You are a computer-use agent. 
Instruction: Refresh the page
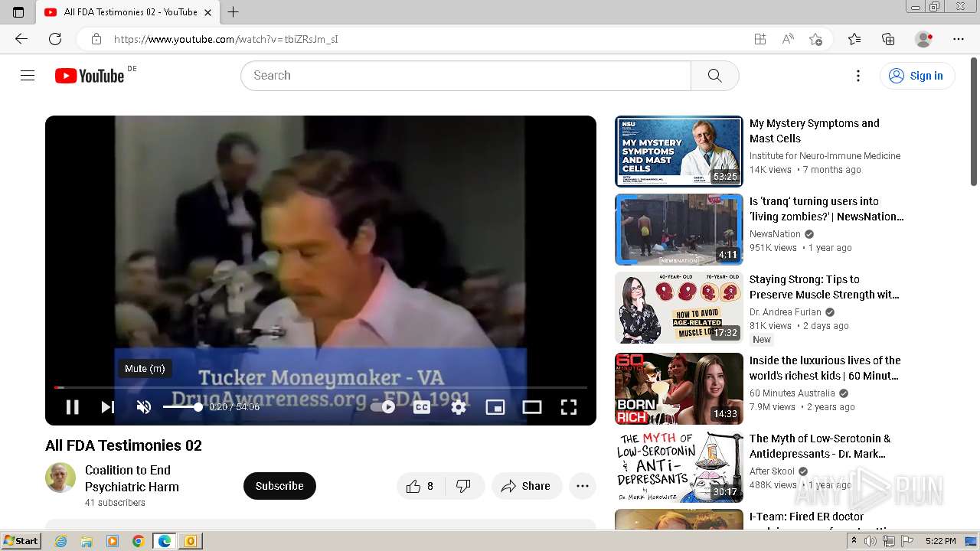[55, 39]
